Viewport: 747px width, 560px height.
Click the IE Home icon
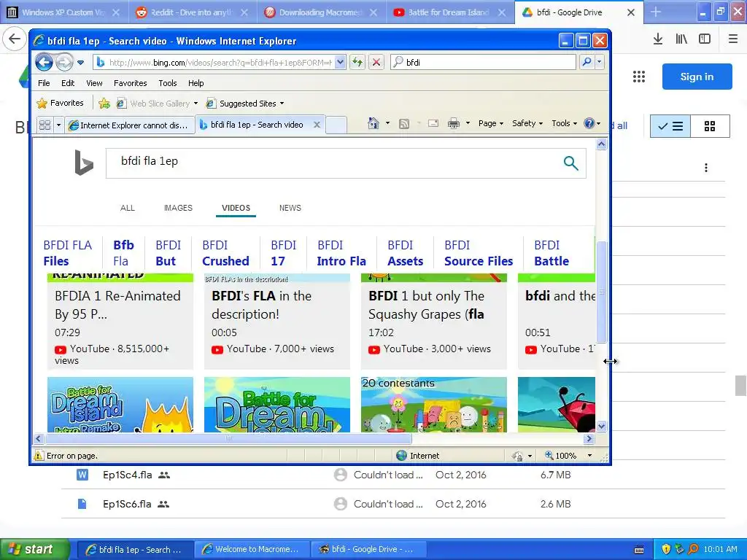[373, 124]
